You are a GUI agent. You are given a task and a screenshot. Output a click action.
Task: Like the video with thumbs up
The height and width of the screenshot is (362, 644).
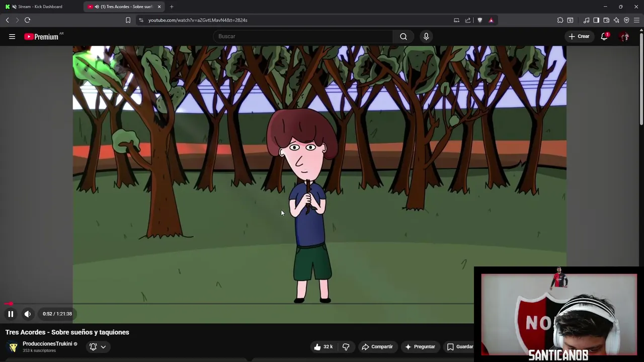point(323,346)
